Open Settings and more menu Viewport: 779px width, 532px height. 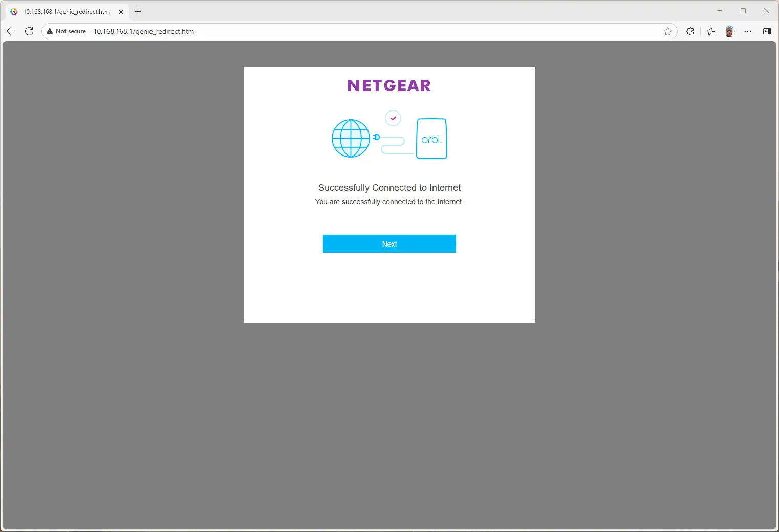click(x=748, y=31)
